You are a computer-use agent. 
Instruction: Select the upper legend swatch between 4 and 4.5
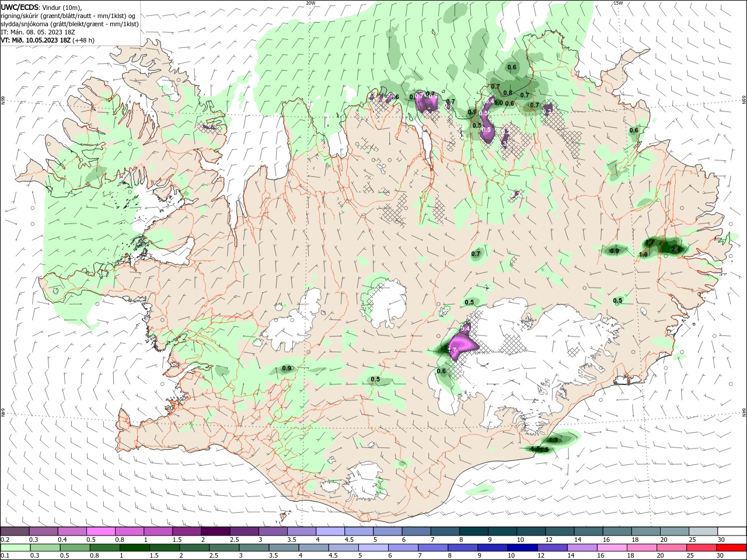click(x=330, y=531)
